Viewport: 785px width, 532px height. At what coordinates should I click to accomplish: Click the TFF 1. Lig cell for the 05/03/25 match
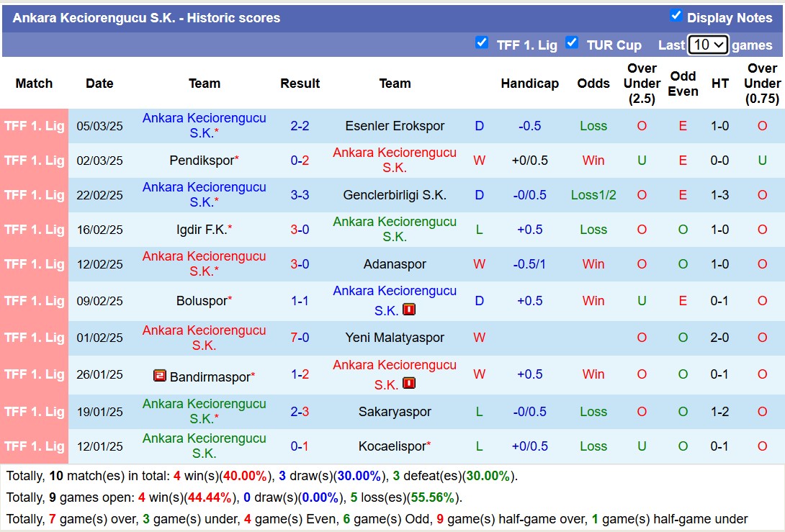click(x=34, y=126)
